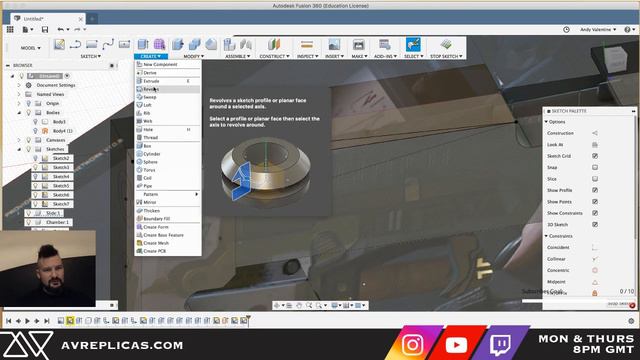Open the Andy Valentine account dropdown
Screen dimensions: 640x360
tap(598, 29)
